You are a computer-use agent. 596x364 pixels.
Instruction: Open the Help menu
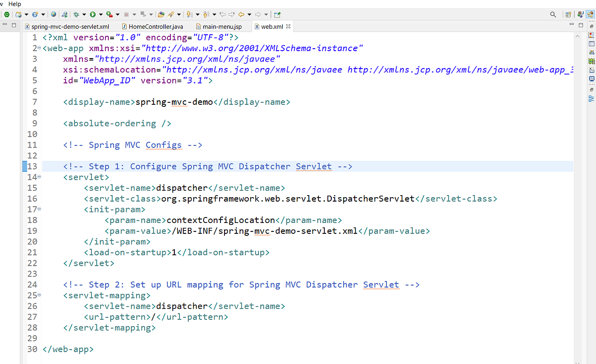point(14,3)
